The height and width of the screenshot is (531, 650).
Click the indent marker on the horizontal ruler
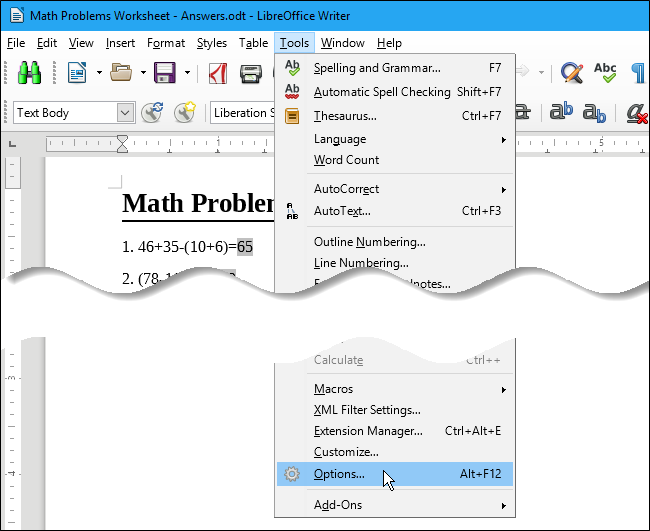[x=122, y=143]
